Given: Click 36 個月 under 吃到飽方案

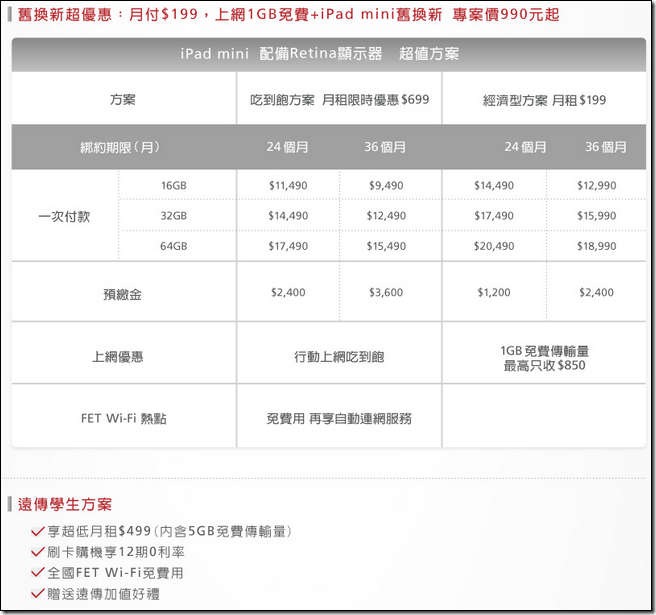Looking at the screenshot, I should point(385,147).
